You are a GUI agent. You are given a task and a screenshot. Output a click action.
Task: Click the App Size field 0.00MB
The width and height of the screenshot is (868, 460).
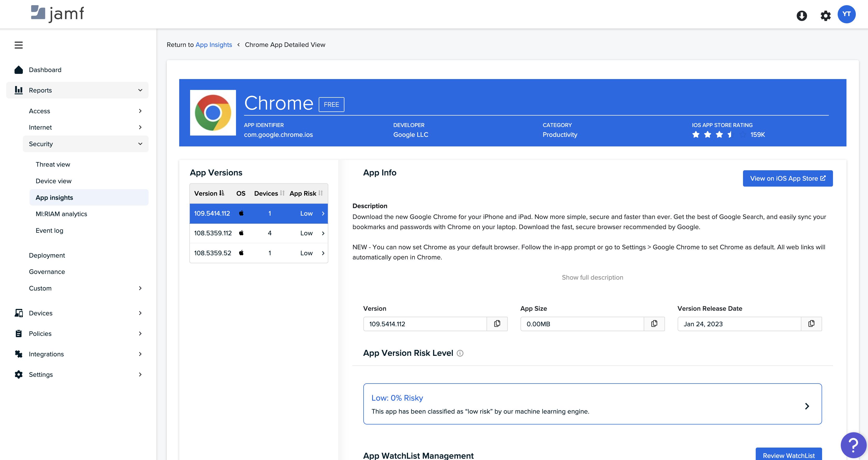tap(582, 324)
